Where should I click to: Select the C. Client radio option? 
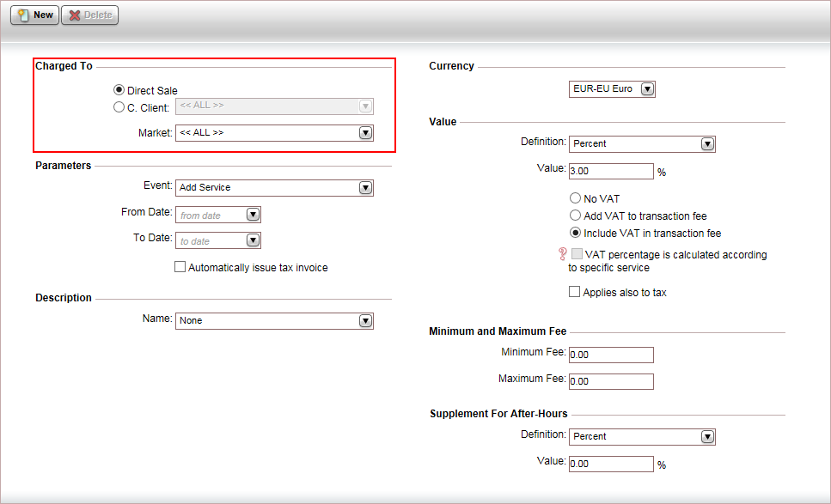(119, 107)
